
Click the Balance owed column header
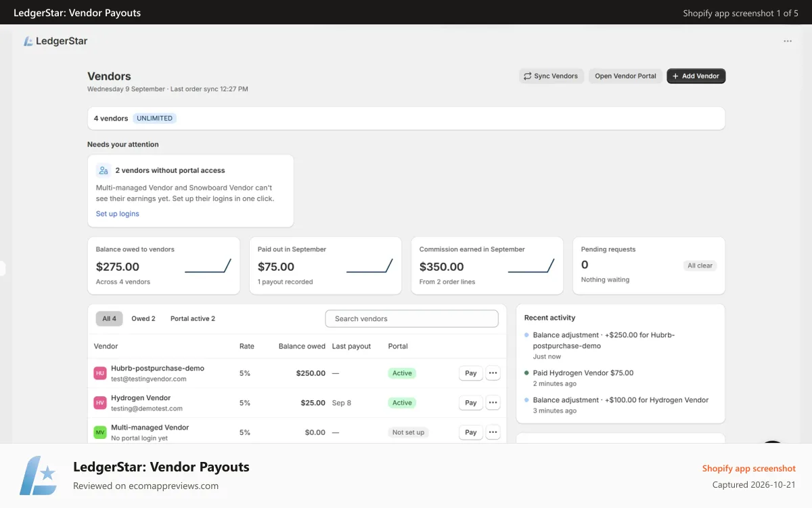[302, 346]
